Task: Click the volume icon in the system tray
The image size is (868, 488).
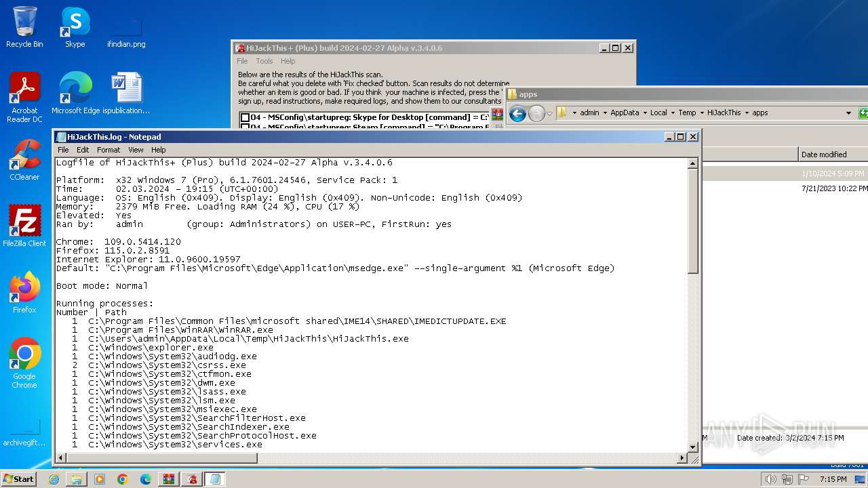Action: pos(770,479)
